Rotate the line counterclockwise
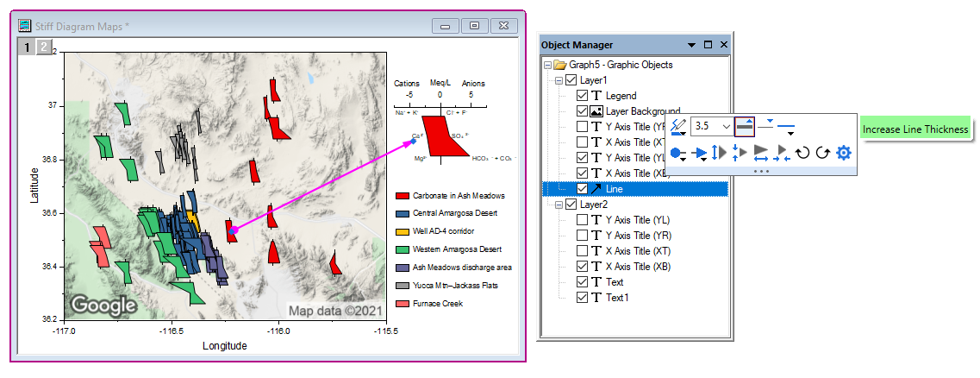Image resolution: width=980 pixels, height=378 pixels. 802,154
